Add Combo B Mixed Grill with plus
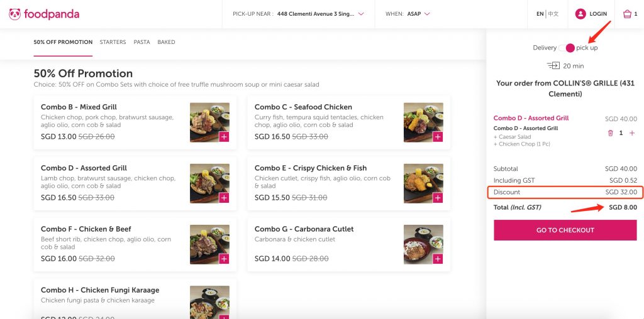644x319 pixels. [x=224, y=137]
